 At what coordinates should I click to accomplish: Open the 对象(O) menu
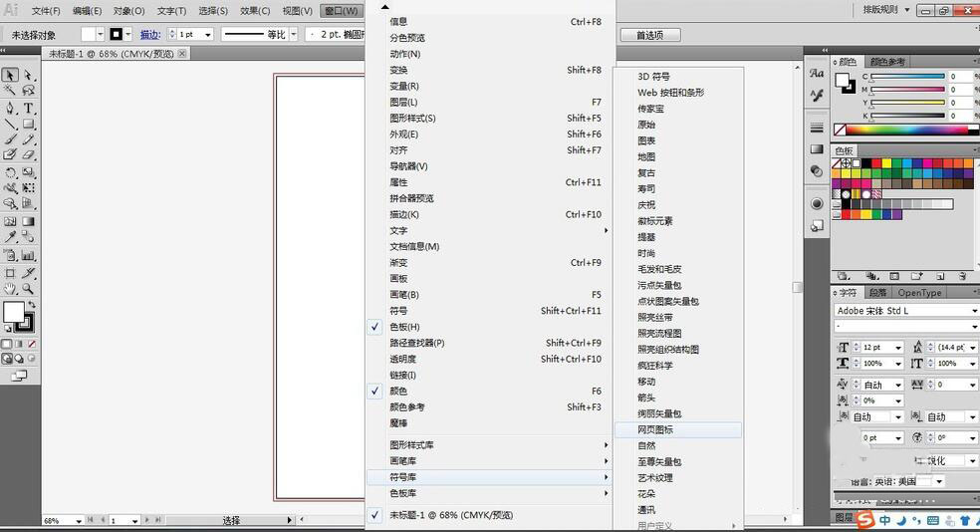(128, 11)
